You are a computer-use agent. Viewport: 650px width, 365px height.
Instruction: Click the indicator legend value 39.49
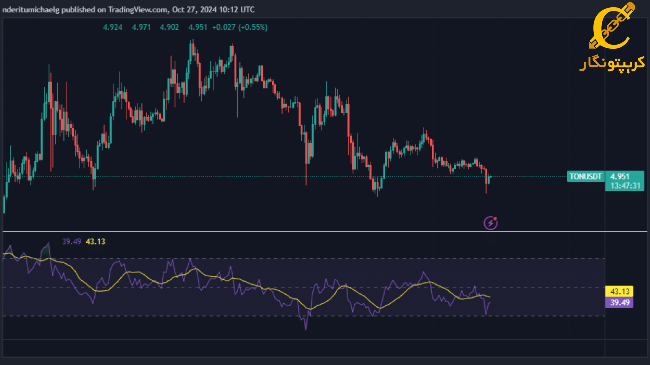pyautogui.click(x=71, y=241)
